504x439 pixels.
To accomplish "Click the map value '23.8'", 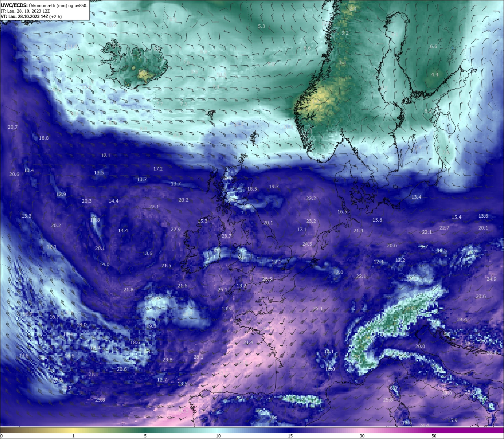I will pyautogui.click(x=167, y=360).
